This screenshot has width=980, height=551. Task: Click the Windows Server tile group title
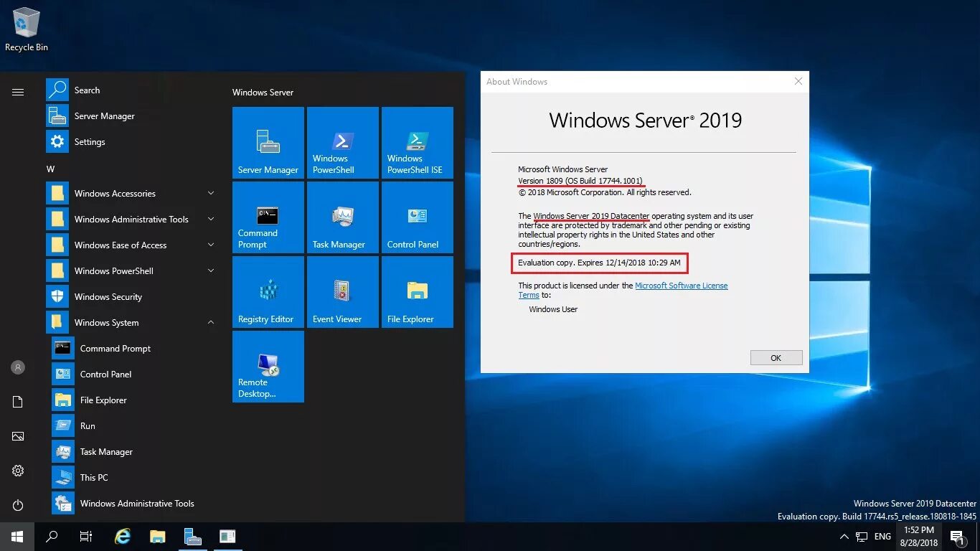[263, 93]
